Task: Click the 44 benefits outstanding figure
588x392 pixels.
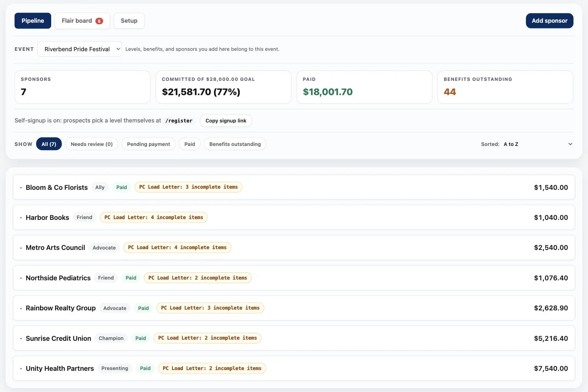Action: coord(450,92)
